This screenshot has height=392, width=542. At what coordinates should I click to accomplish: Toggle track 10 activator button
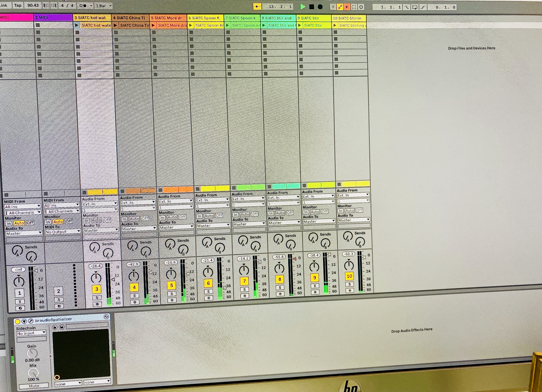[349, 276]
